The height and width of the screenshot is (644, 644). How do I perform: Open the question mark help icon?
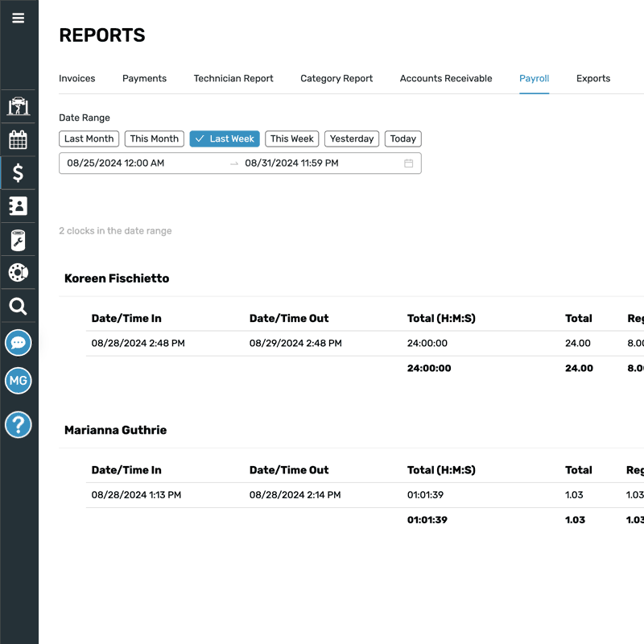[18, 425]
